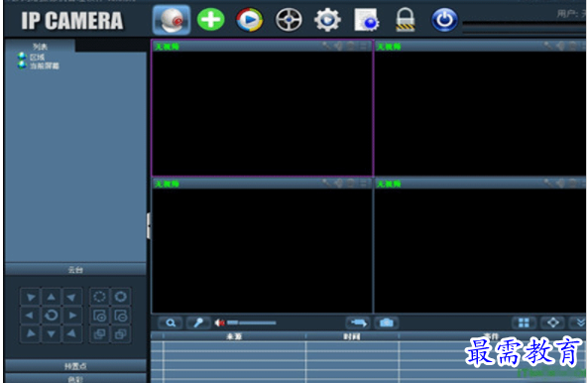
Task: Pan camera left with the PTZ left arrow
Action: (30, 316)
